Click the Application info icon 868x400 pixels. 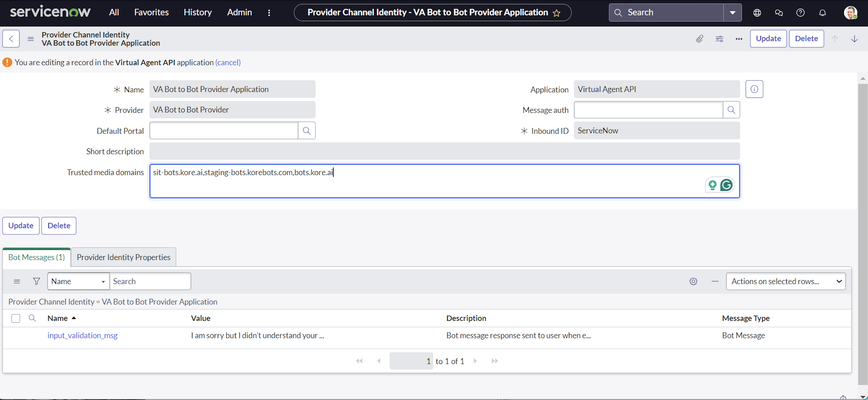coord(754,89)
